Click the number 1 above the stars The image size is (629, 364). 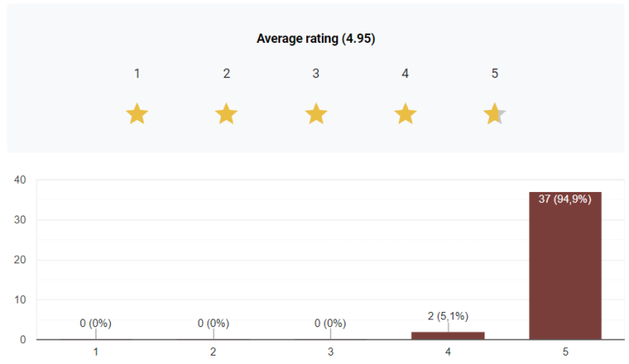(137, 73)
